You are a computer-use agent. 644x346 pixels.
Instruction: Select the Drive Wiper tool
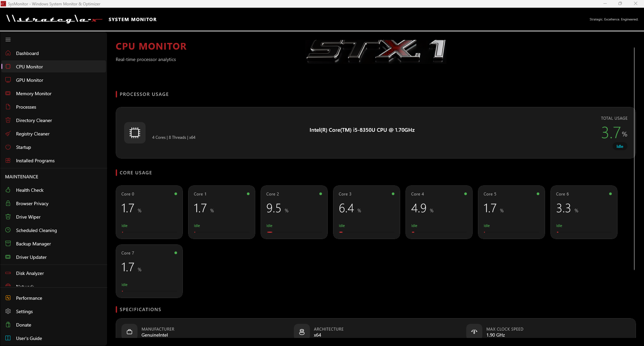[x=8, y=217]
